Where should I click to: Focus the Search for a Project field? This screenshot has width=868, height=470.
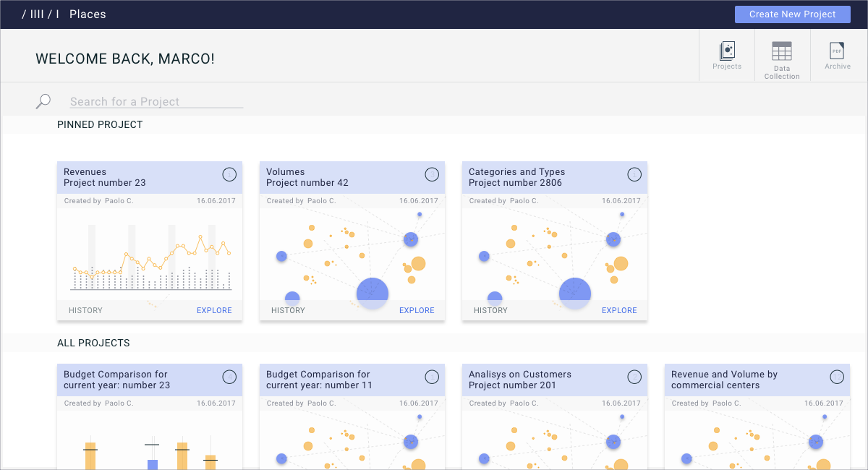pyautogui.click(x=156, y=102)
